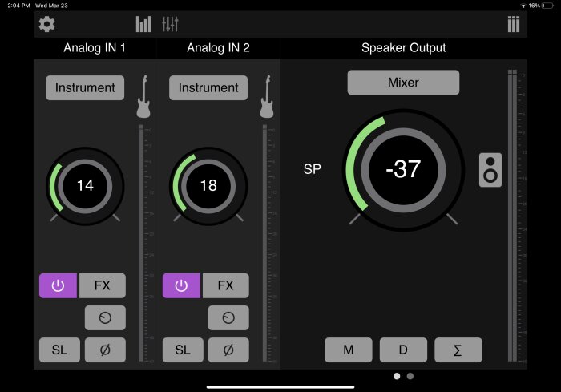Click the Analog IN 2 gain knob showing 18
Image resolution: width=561 pixels, height=392 pixels.
coord(208,186)
